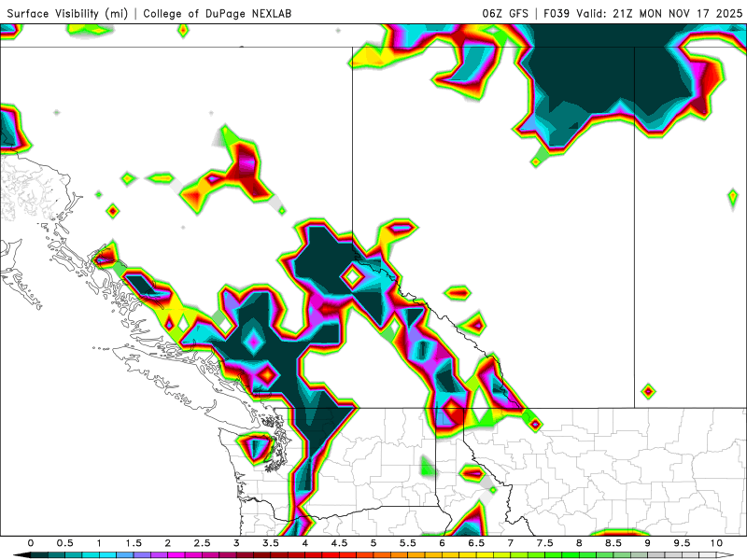Click the "4.5" color scale label
The width and height of the screenshot is (747, 560).
click(x=339, y=543)
